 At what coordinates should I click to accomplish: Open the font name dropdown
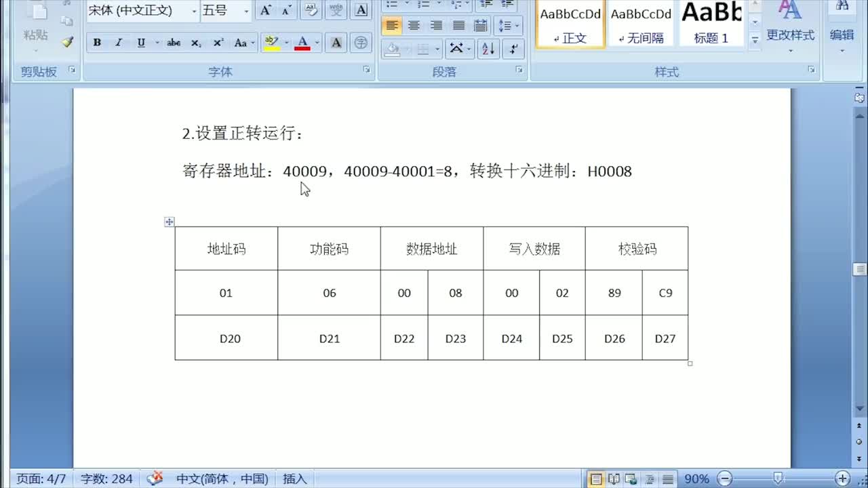[x=194, y=11]
